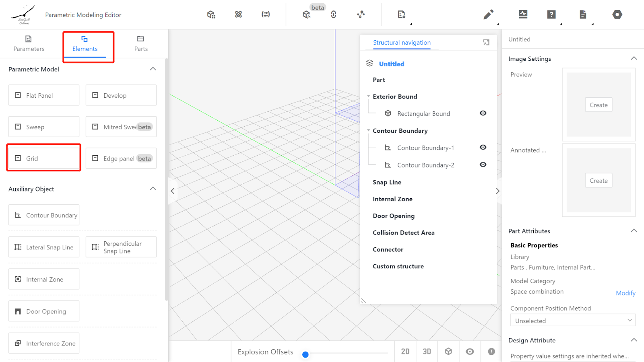Image resolution: width=644 pixels, height=362 pixels.
Task: Toggle visibility of Contour Boundary-1
Action: (483, 148)
